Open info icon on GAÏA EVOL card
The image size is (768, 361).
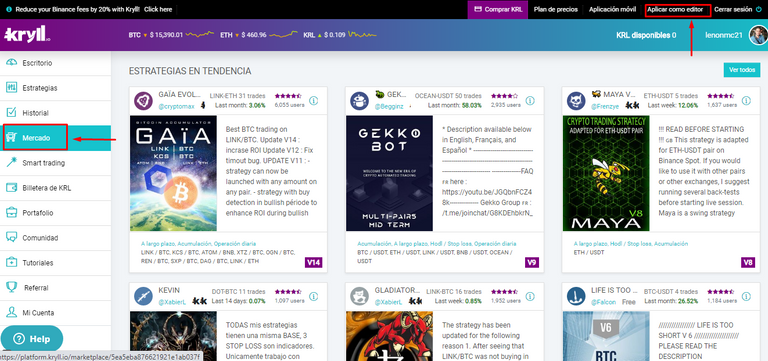tap(313, 100)
